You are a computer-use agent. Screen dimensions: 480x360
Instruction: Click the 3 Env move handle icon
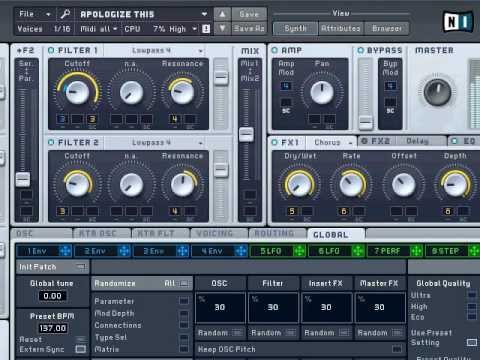tap(182, 251)
